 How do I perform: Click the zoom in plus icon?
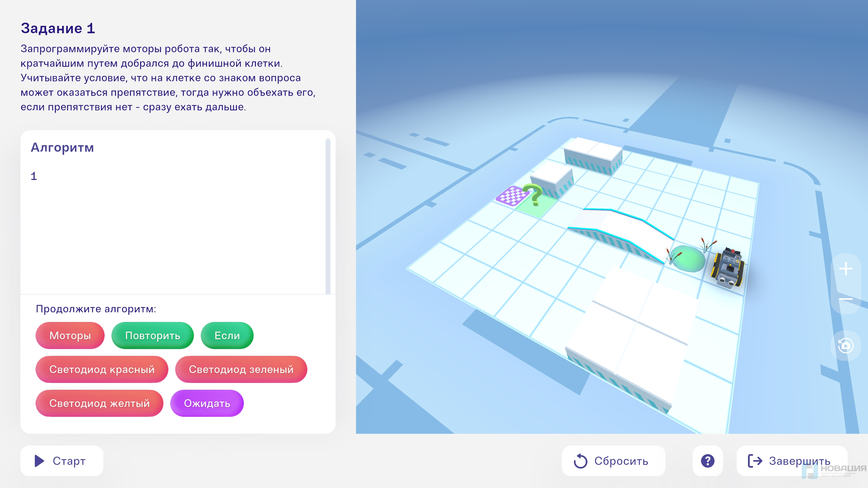coord(845,269)
